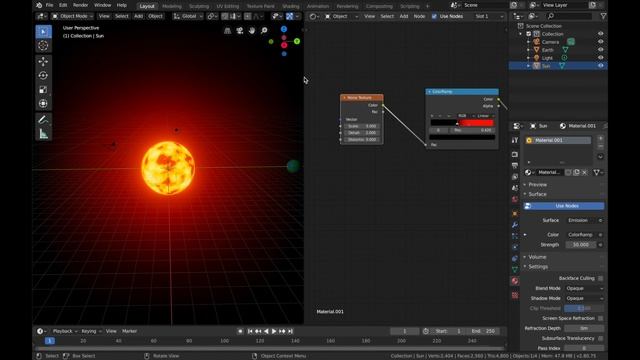Switch to the Shading workspace tab

point(291,6)
